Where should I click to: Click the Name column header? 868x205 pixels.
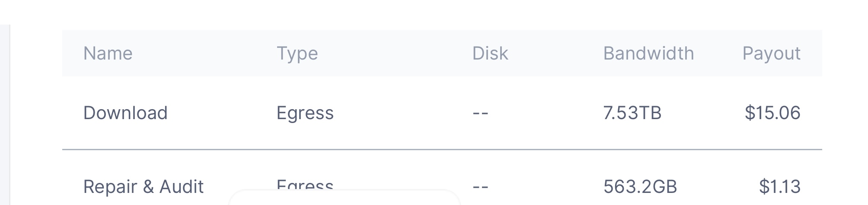pyautogui.click(x=108, y=54)
